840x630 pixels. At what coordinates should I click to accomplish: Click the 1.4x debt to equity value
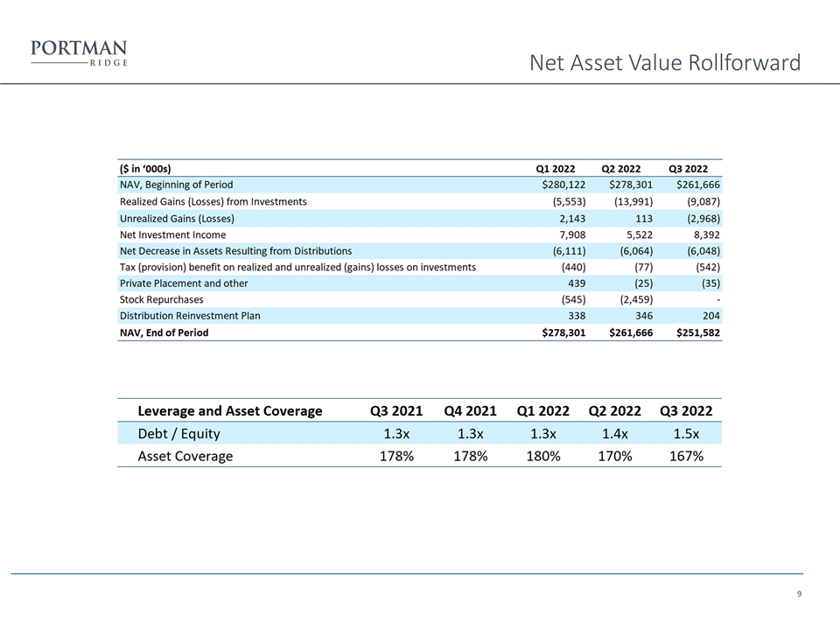[x=615, y=433]
